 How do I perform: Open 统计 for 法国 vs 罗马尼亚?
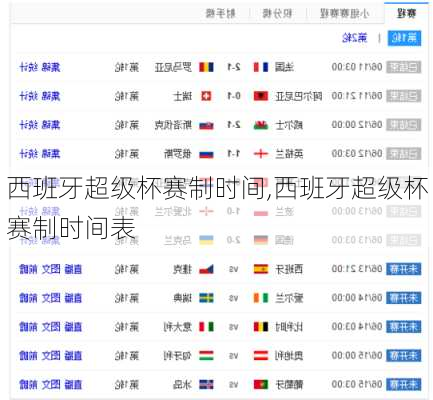(28, 67)
